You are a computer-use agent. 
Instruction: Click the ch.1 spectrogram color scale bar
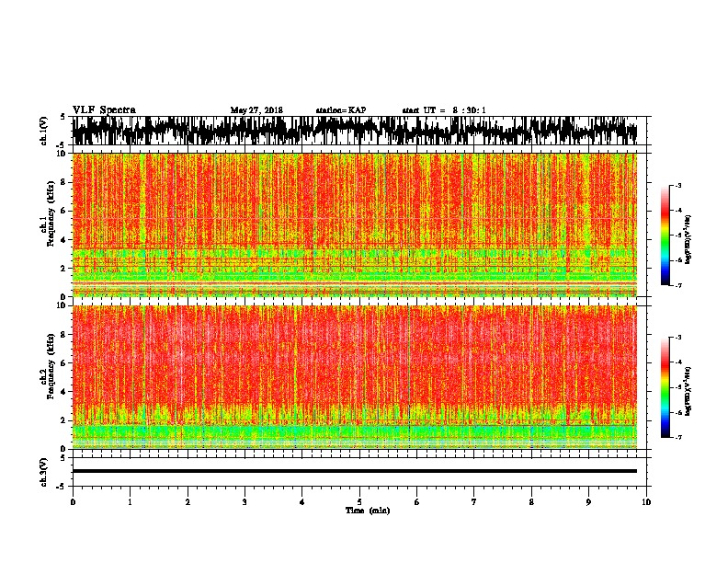pyautogui.click(x=665, y=236)
